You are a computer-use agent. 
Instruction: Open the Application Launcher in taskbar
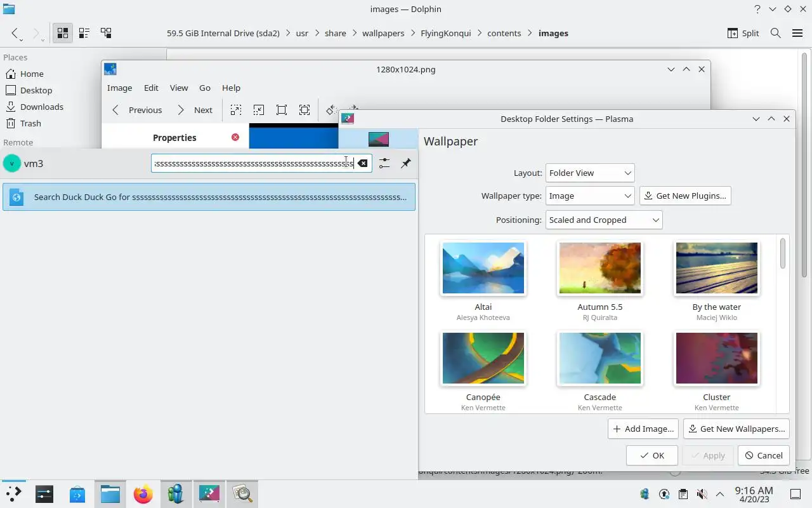(x=13, y=493)
